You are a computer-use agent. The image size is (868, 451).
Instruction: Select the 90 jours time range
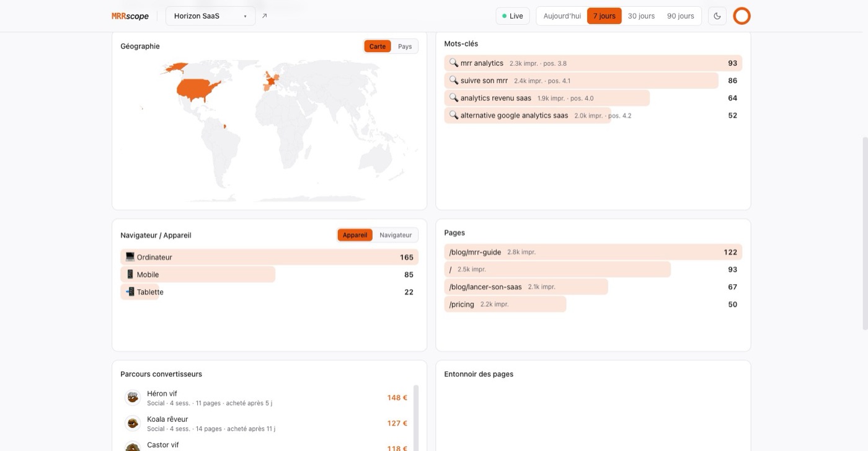click(x=681, y=16)
